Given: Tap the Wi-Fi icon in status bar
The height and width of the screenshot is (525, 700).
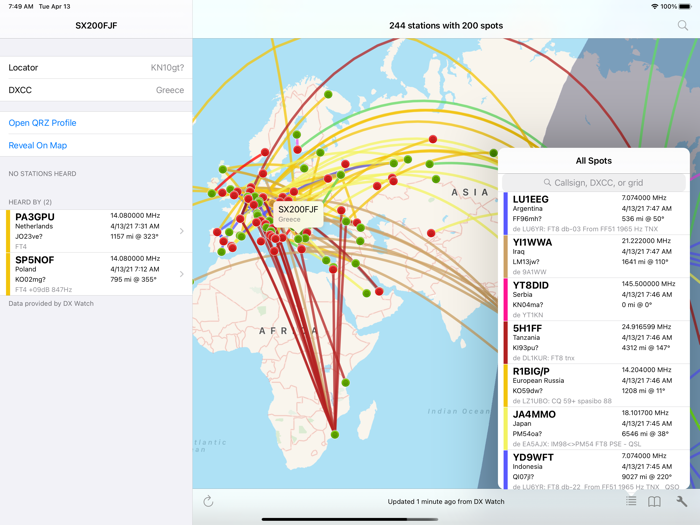Looking at the screenshot, I should 655,6.
